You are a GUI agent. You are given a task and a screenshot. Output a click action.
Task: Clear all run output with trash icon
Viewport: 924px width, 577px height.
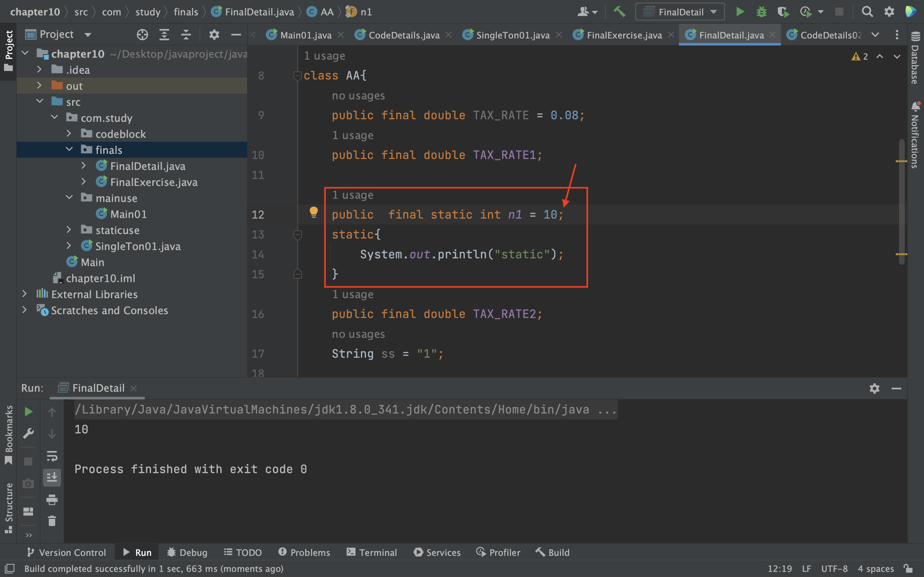52,521
